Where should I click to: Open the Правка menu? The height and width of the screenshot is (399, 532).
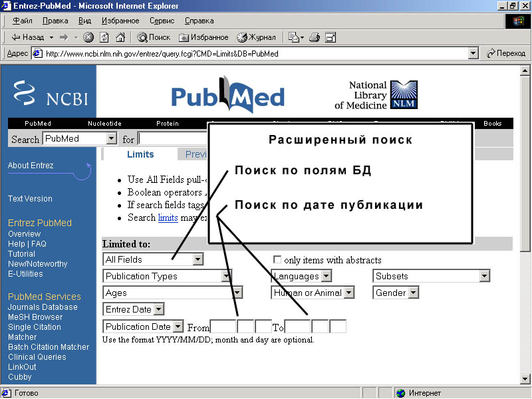55,21
